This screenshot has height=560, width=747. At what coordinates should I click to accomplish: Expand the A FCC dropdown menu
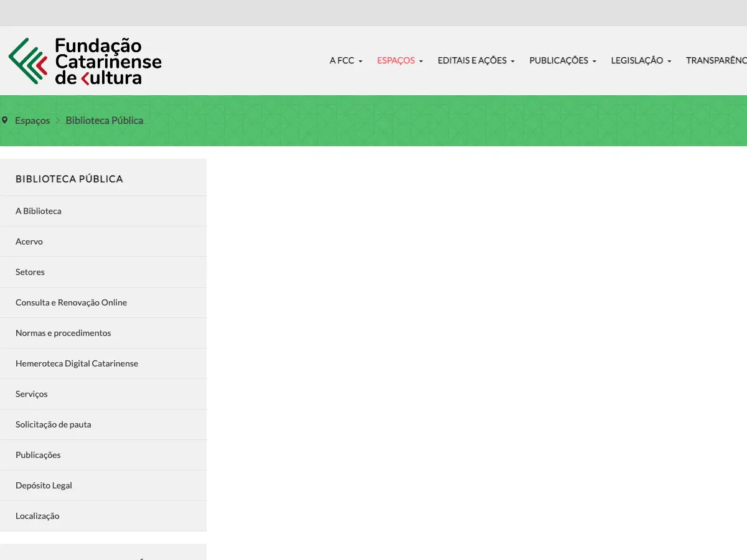346,60
